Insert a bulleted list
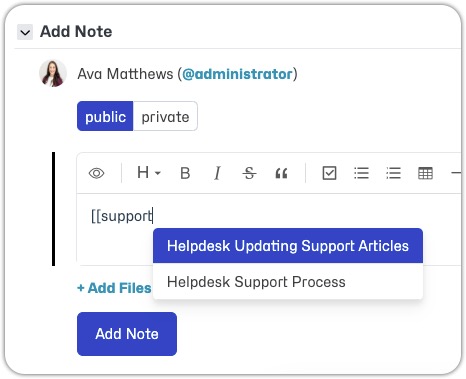The image size is (466, 379). coord(361,173)
